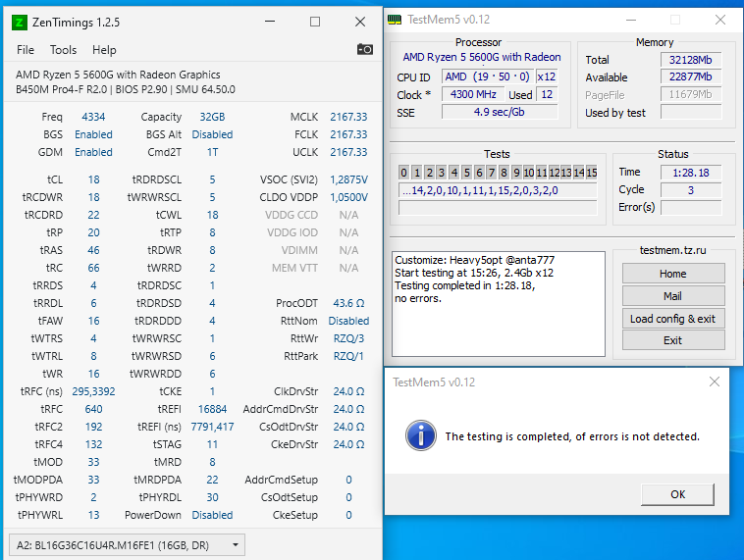Viewport: 744px width, 560px height.
Task: Click the tPHYRDL value 30
Action: coord(212,497)
